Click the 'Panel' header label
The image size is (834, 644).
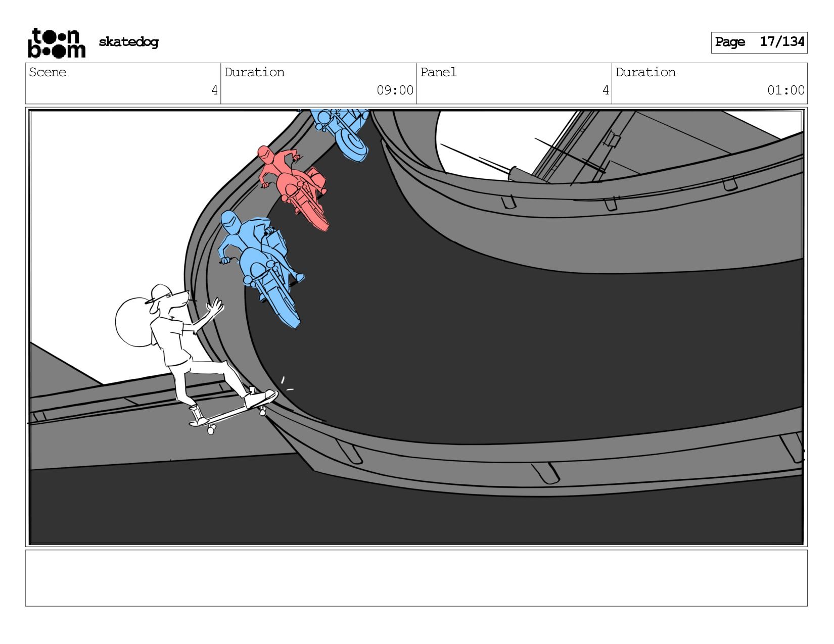coord(438,72)
